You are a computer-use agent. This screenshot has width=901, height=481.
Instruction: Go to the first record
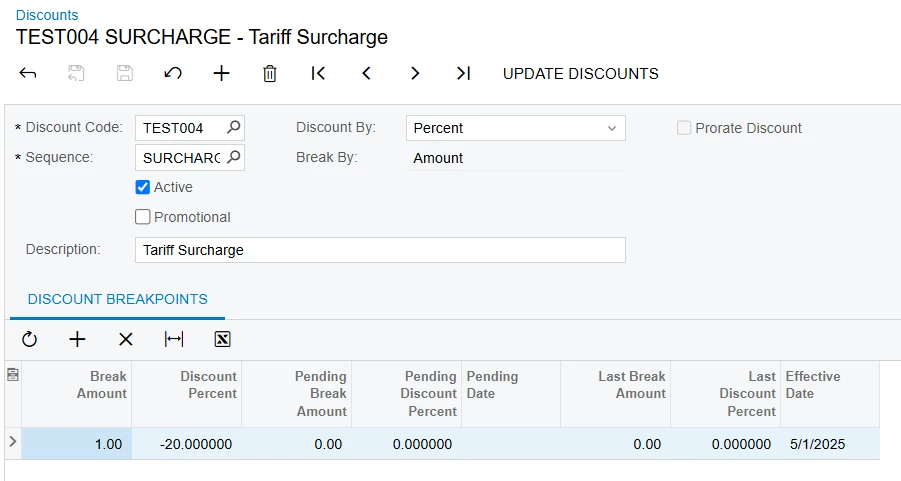[318, 73]
